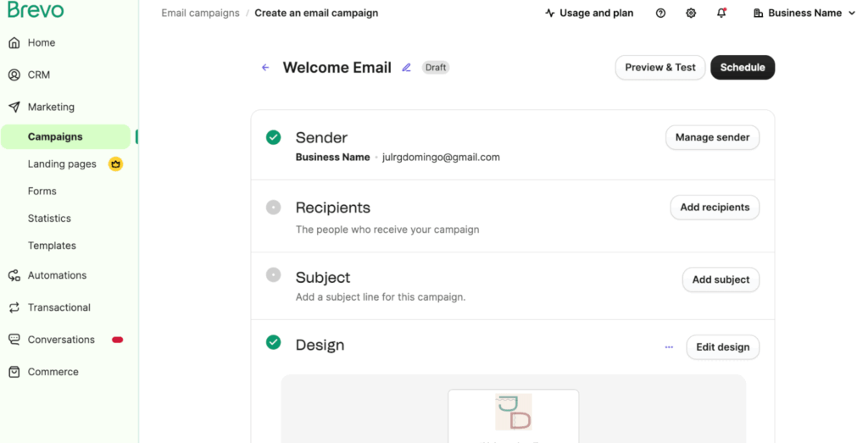The height and width of the screenshot is (443, 868).
Task: Open the help question mark icon
Action: click(x=660, y=13)
